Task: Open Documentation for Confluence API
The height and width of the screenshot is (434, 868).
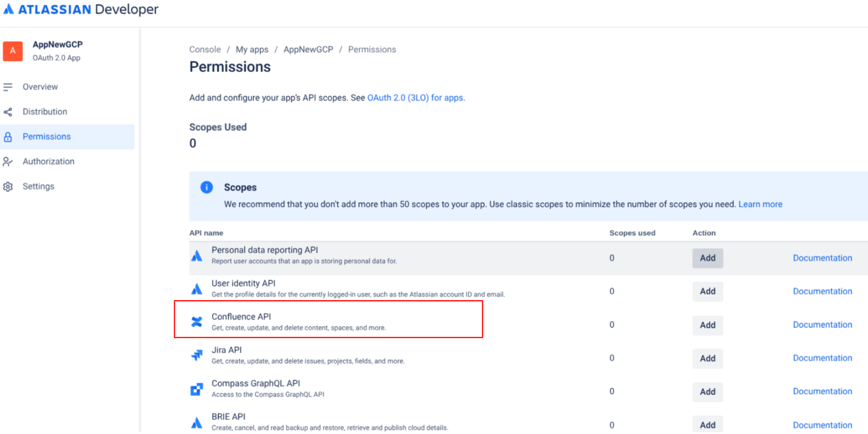Action: pyautogui.click(x=823, y=325)
